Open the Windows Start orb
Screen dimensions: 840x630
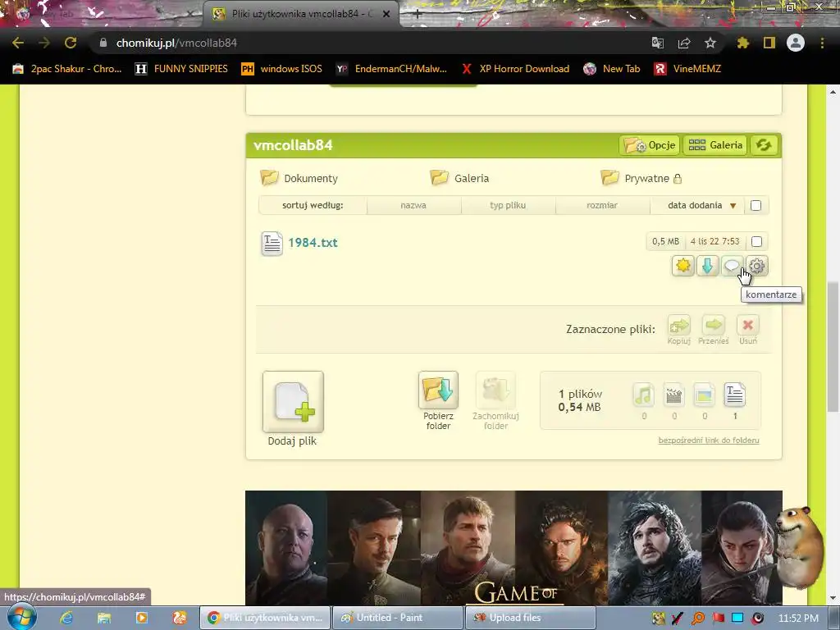22,617
